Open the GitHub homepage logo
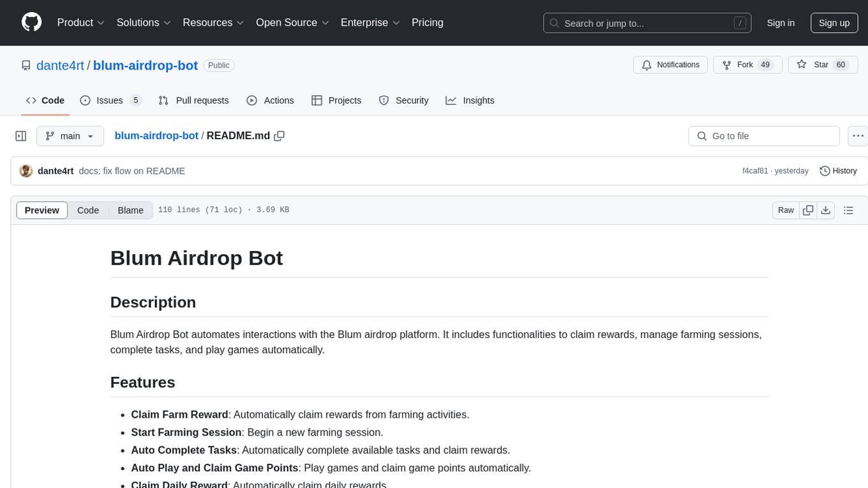Image resolution: width=868 pixels, height=488 pixels. click(x=31, y=22)
